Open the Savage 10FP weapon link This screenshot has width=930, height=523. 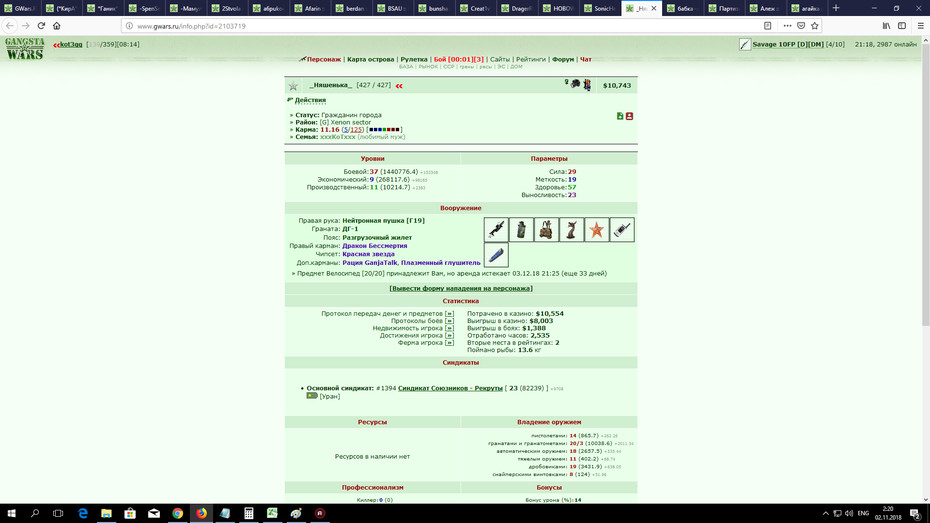tap(788, 44)
